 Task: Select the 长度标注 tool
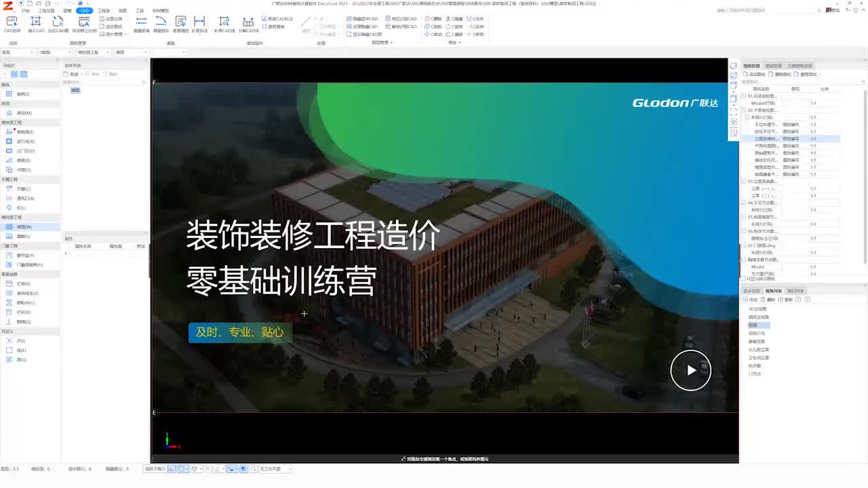(199, 25)
